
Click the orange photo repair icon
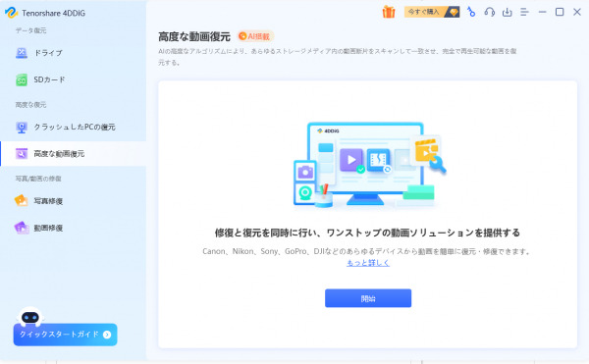(22, 201)
